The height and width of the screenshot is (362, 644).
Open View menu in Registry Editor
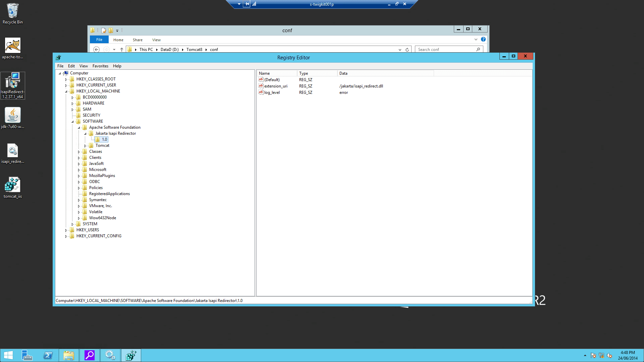[84, 66]
